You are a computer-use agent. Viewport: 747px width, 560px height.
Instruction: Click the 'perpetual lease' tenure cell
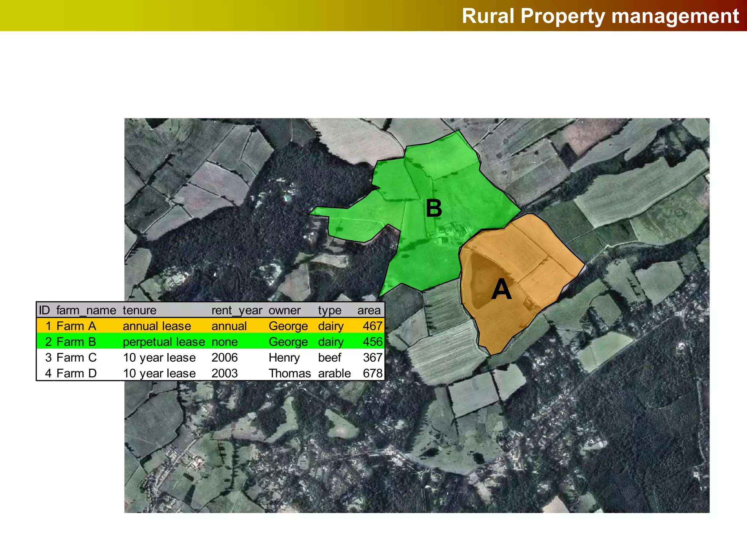[x=164, y=342]
